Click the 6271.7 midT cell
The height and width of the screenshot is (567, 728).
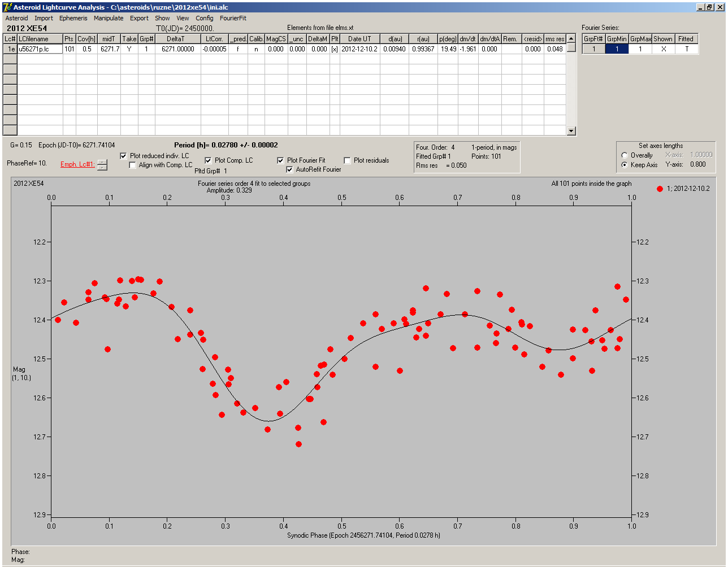(x=109, y=49)
